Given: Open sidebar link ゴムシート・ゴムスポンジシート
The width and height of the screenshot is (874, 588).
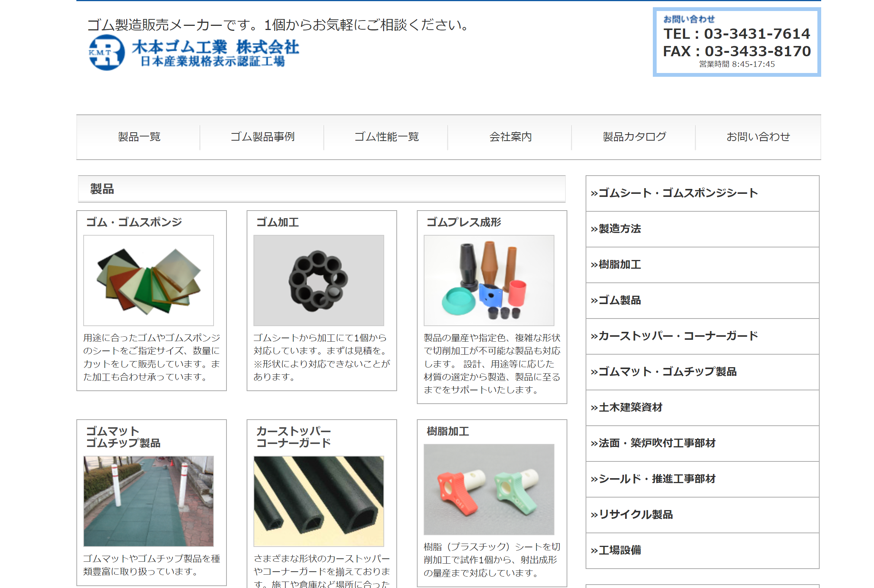Looking at the screenshot, I should [674, 193].
